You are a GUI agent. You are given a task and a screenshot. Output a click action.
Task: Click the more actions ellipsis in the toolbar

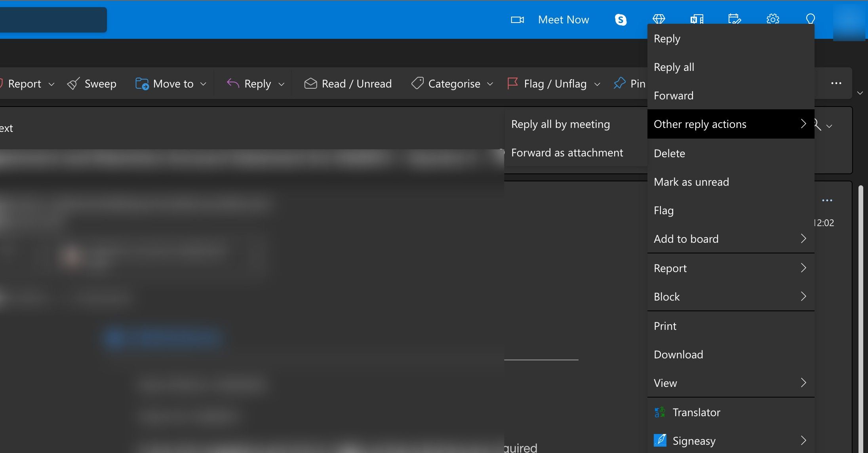point(836,83)
